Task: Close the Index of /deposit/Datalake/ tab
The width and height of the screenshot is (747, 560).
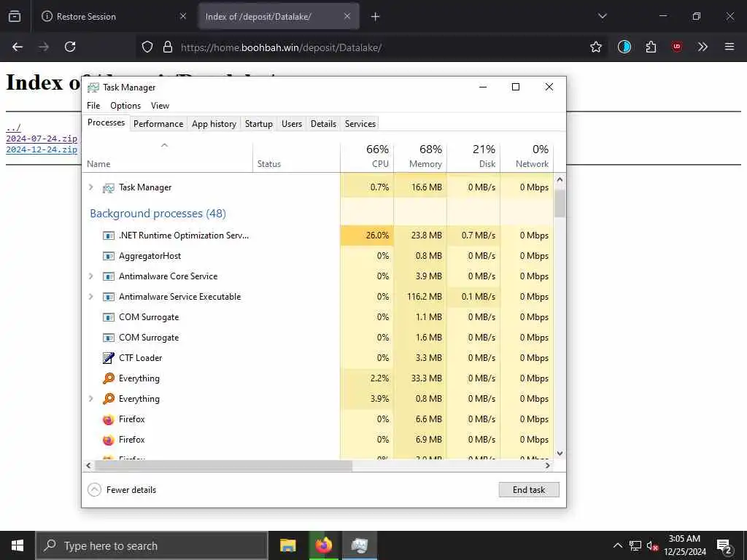Action: tap(347, 16)
